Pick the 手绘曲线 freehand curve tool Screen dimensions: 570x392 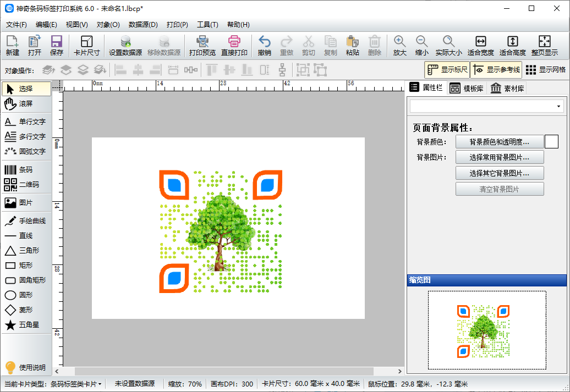26,221
